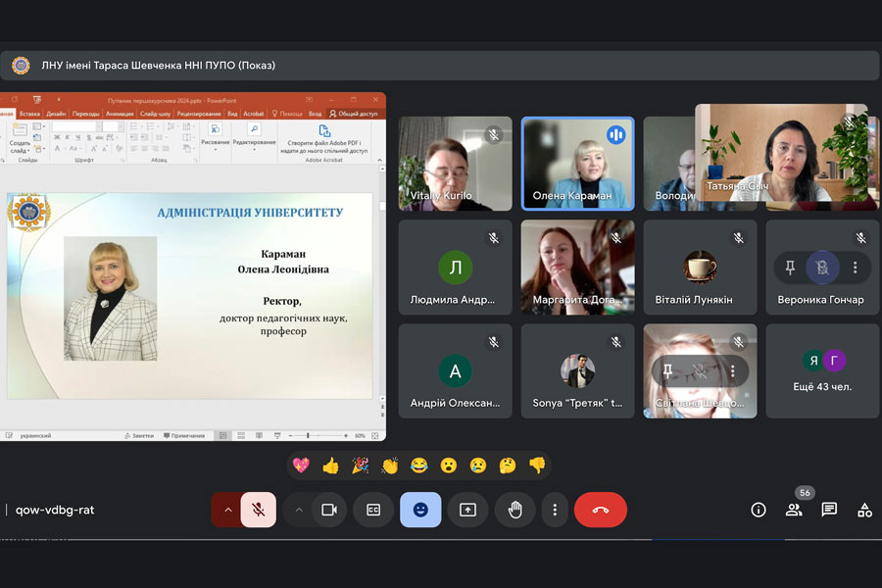The width and height of the screenshot is (882, 588).
Task: Leave the call with red hang-up button
Action: (x=600, y=510)
